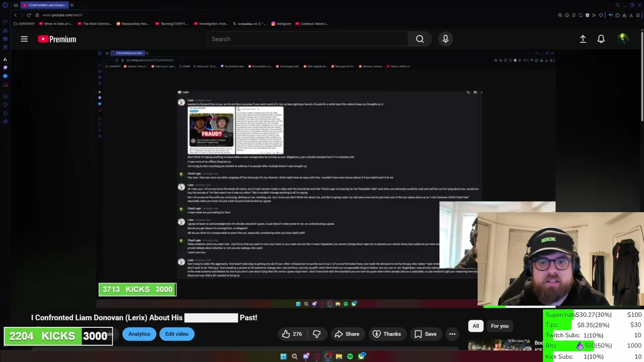Open YouTube notifications bell

(x=601, y=39)
